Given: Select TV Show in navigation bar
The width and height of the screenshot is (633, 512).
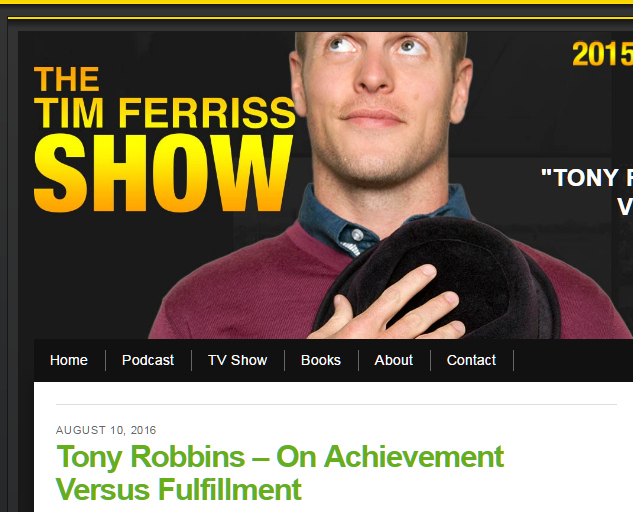Looking at the screenshot, I should coord(237,360).
